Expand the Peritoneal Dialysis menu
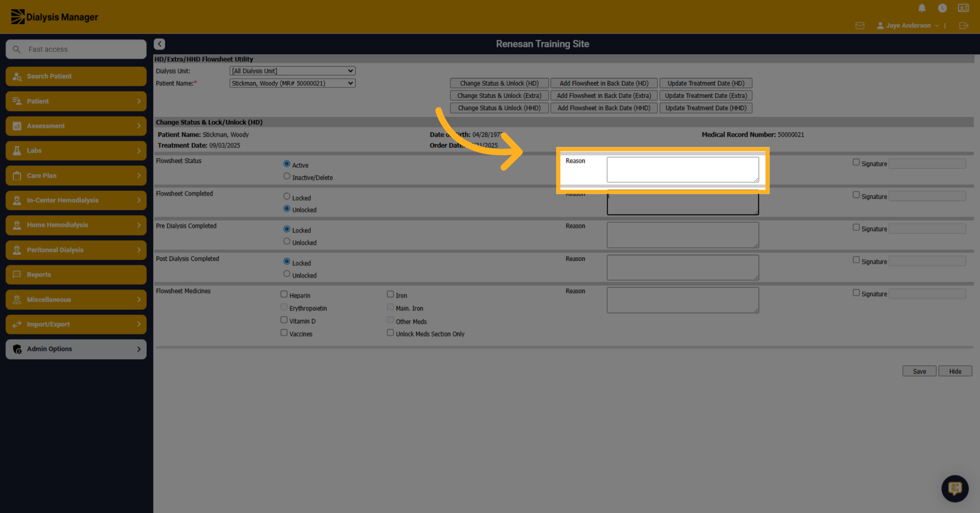Image resolution: width=980 pixels, height=513 pixels. (x=76, y=250)
